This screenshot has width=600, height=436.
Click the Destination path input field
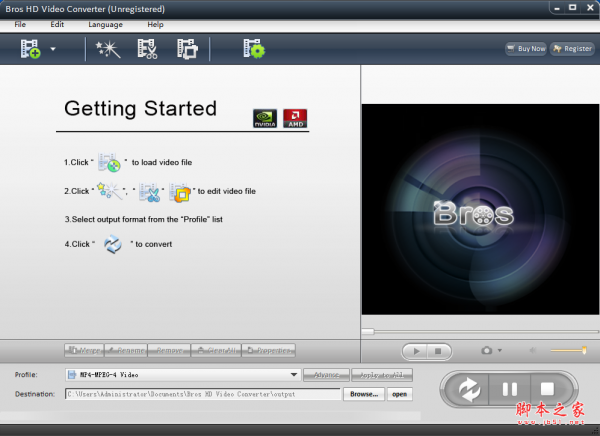coord(203,394)
